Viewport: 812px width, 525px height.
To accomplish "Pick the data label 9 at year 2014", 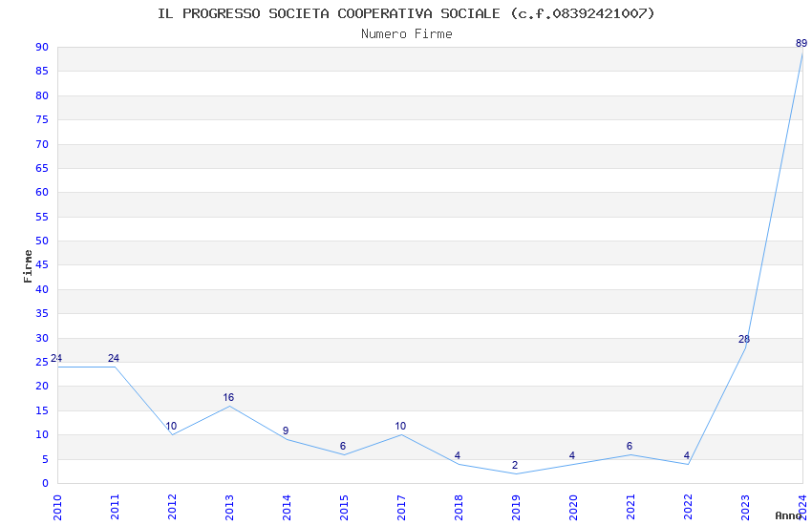I will [x=286, y=430].
